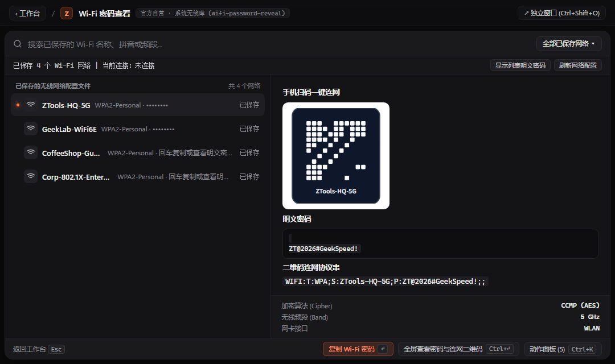Select the CoffeeShop-Gu... network row
Screen dimensions: 615x364
tap(138, 152)
